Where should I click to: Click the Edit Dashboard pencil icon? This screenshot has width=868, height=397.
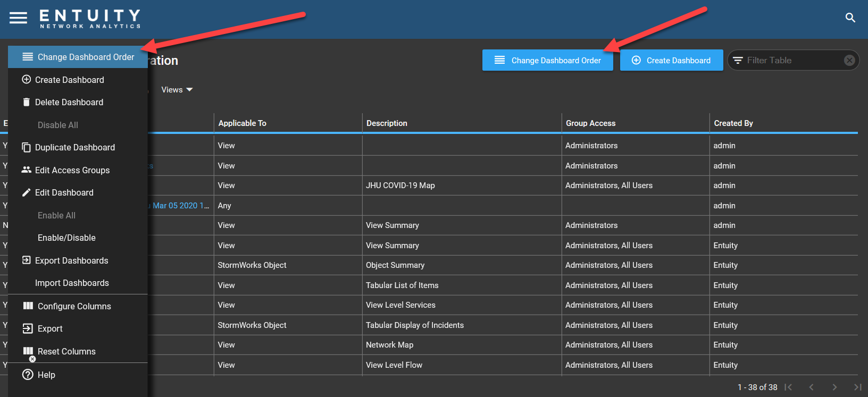tap(26, 192)
